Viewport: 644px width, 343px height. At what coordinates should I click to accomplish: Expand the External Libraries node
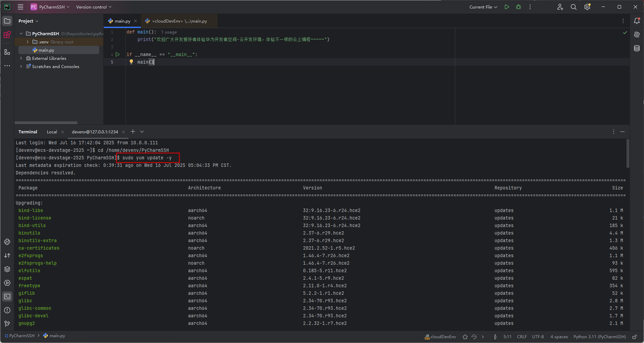[21, 58]
